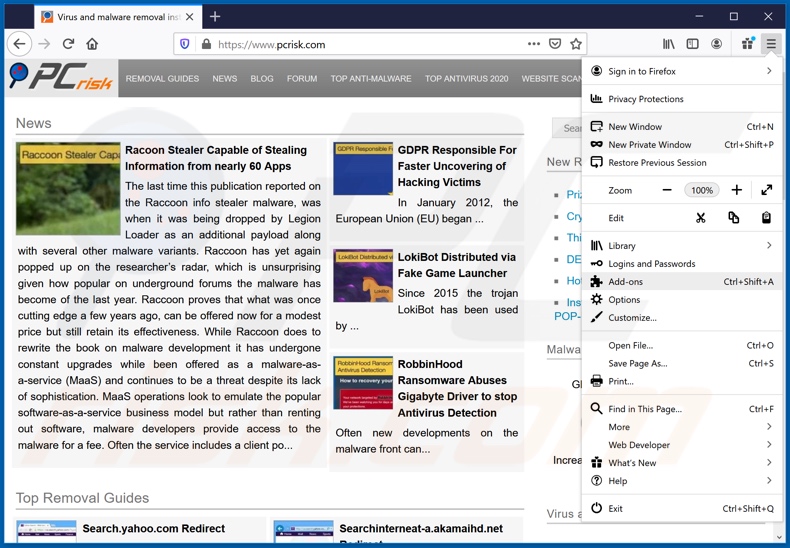
Task: Open the BLOG nav tab
Action: 262,79
